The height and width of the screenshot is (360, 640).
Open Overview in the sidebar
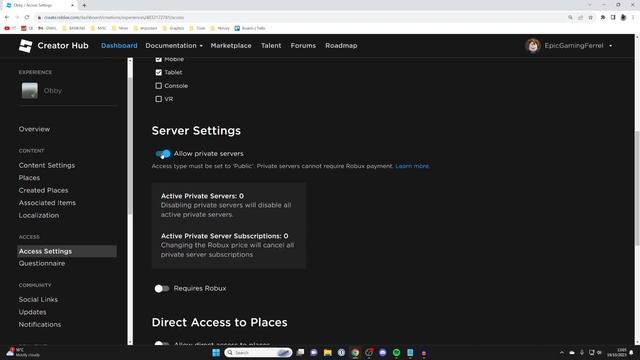tap(34, 129)
